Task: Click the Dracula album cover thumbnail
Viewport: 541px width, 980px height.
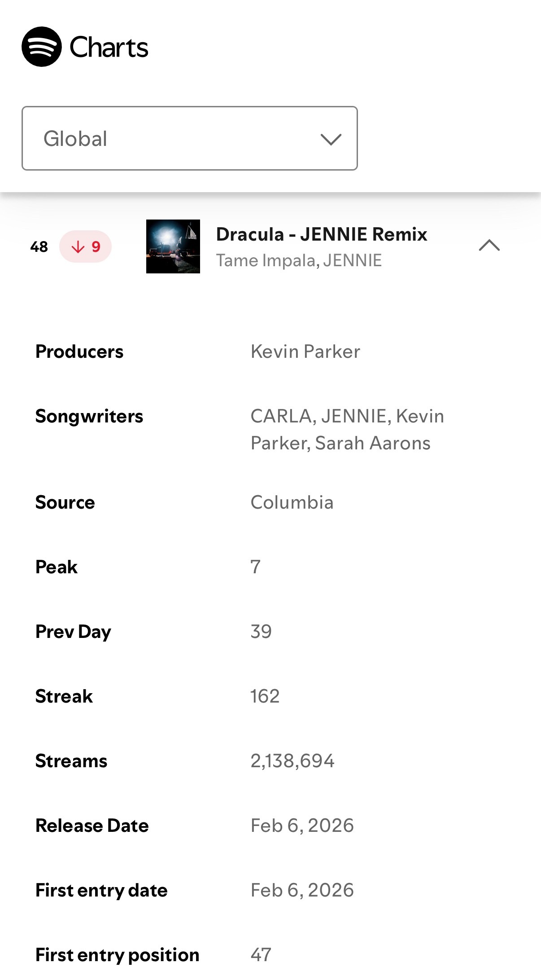Action: coord(173,246)
